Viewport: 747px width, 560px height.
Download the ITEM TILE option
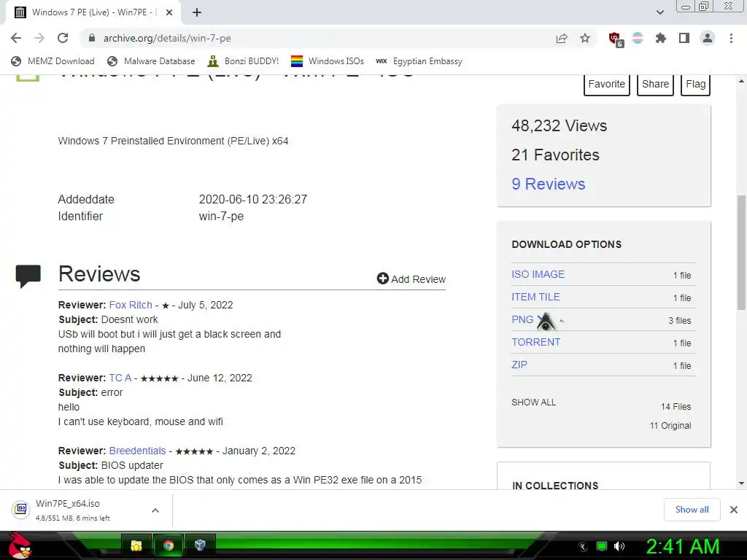pyautogui.click(x=535, y=297)
